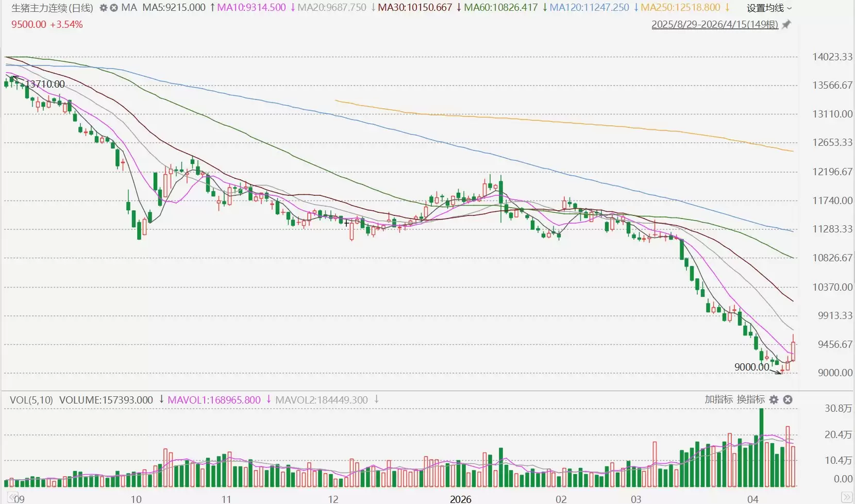Viewport: 855px width, 504px height.
Task: Open VOL indicator settings gear icon
Action: coord(774,399)
